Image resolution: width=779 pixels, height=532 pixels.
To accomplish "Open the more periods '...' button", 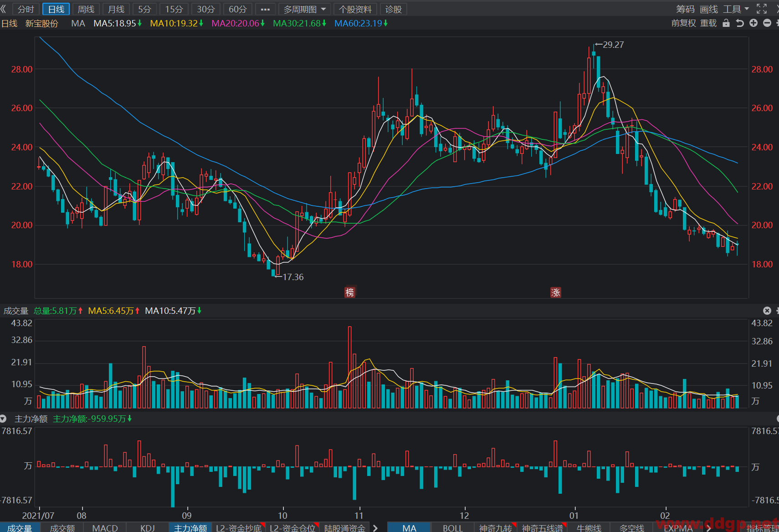I will click(x=265, y=9).
